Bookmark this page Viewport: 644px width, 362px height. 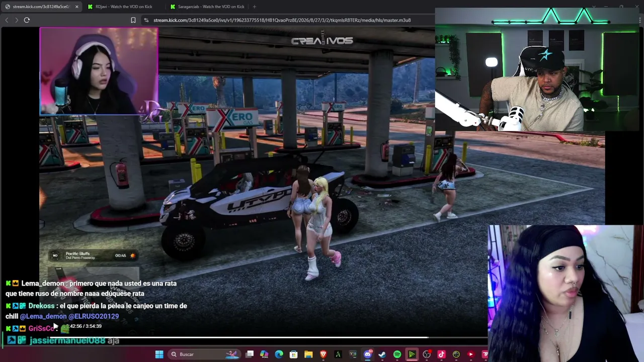(133, 20)
